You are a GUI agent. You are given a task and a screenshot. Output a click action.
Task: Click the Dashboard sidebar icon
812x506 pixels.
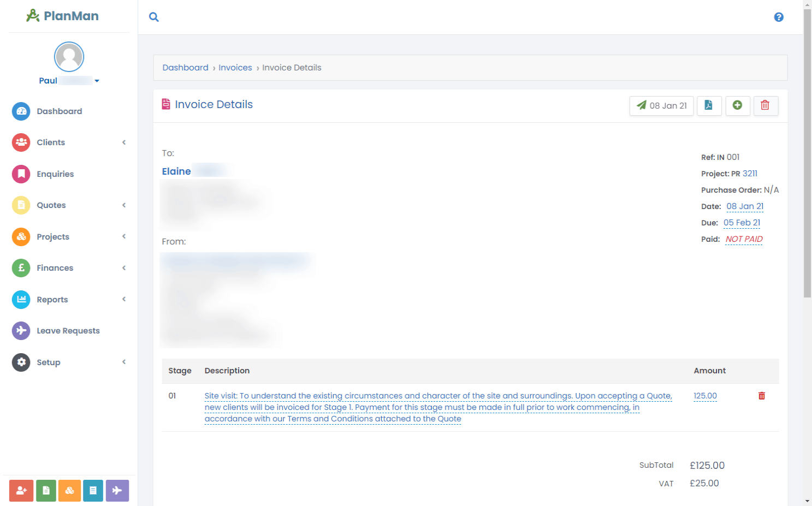pos(21,111)
